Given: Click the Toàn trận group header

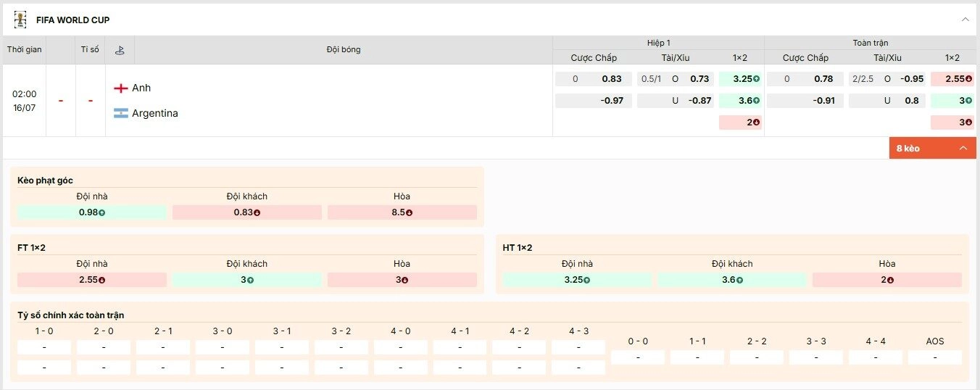Looking at the screenshot, I should coord(871,43).
